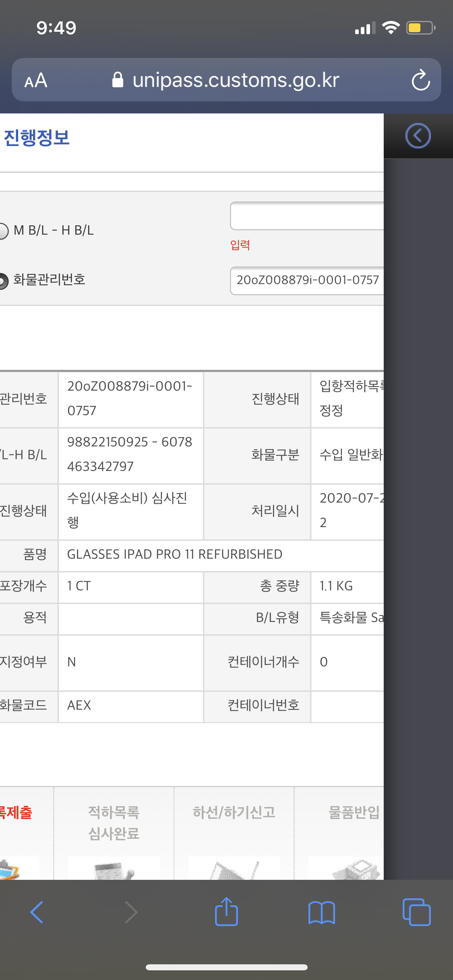Image resolution: width=453 pixels, height=980 pixels.
Task: Tap the AA text size button
Action: click(x=36, y=80)
